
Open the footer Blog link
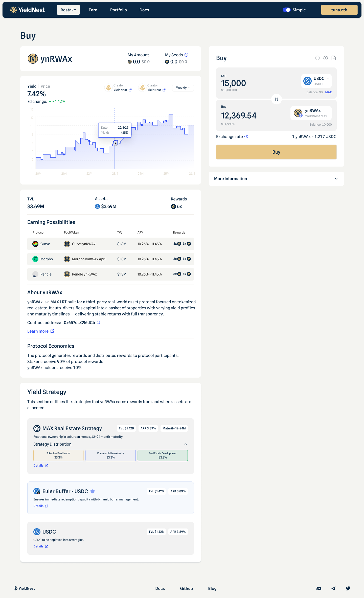(x=212, y=588)
